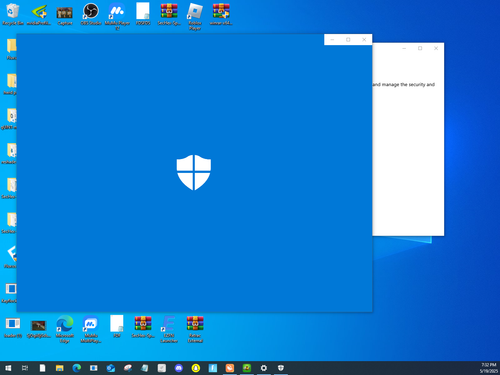The image size is (500, 375).
Task: Minimize the Windows Security splash window
Action: [332, 40]
